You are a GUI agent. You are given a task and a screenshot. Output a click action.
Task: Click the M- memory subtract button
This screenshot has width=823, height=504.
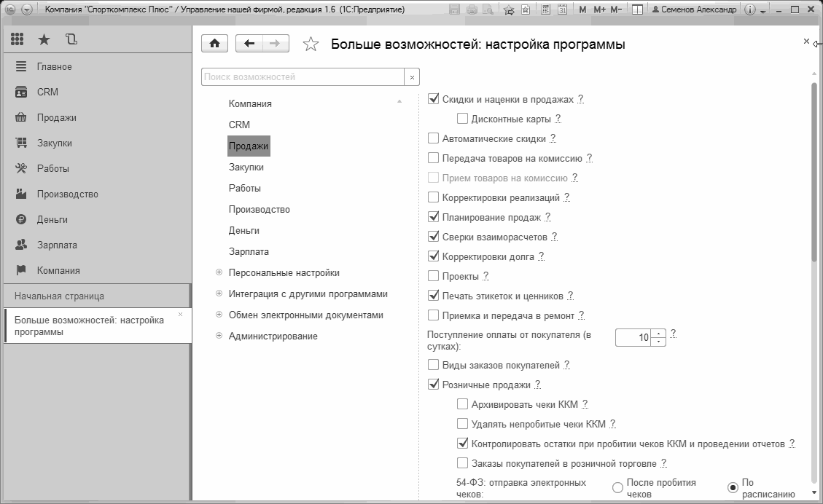coord(616,9)
